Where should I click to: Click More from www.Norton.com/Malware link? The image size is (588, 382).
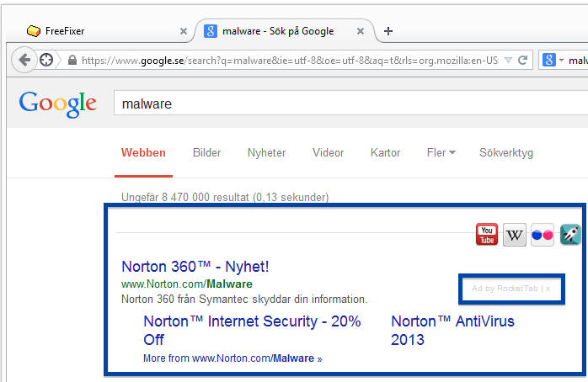233,358
